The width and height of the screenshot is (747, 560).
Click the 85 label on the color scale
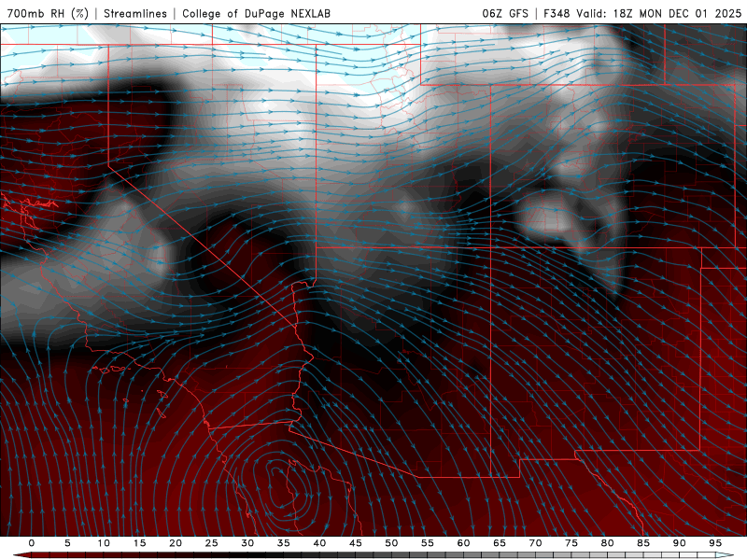643,543
